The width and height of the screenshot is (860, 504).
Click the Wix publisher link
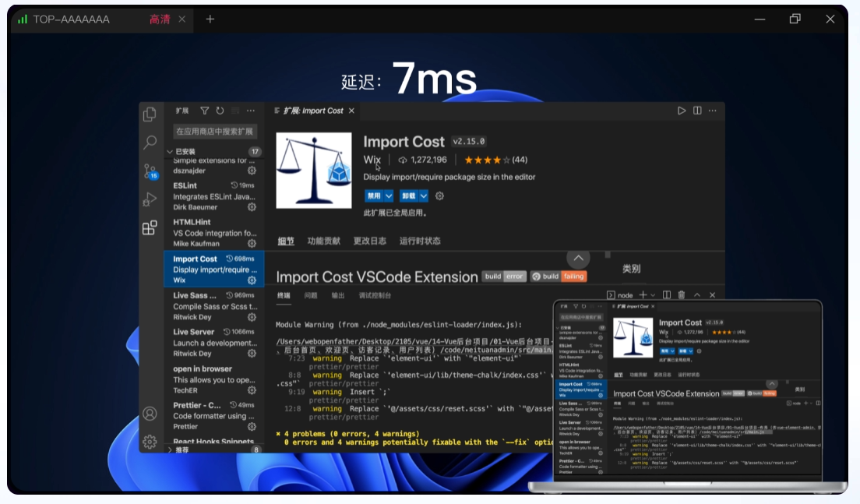(372, 160)
